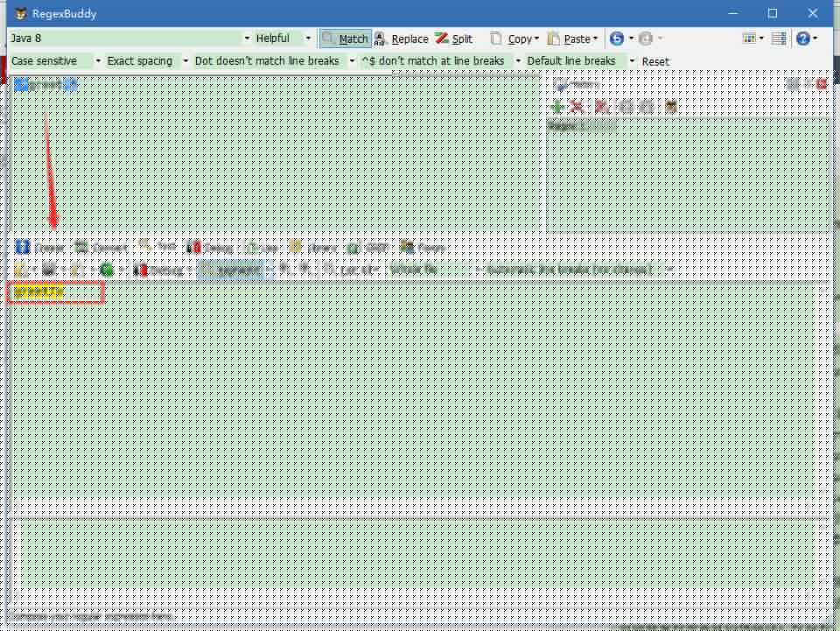Viewport: 840px width, 631px height.
Task: Click the save icon in Test toolbar
Action: 49,270
